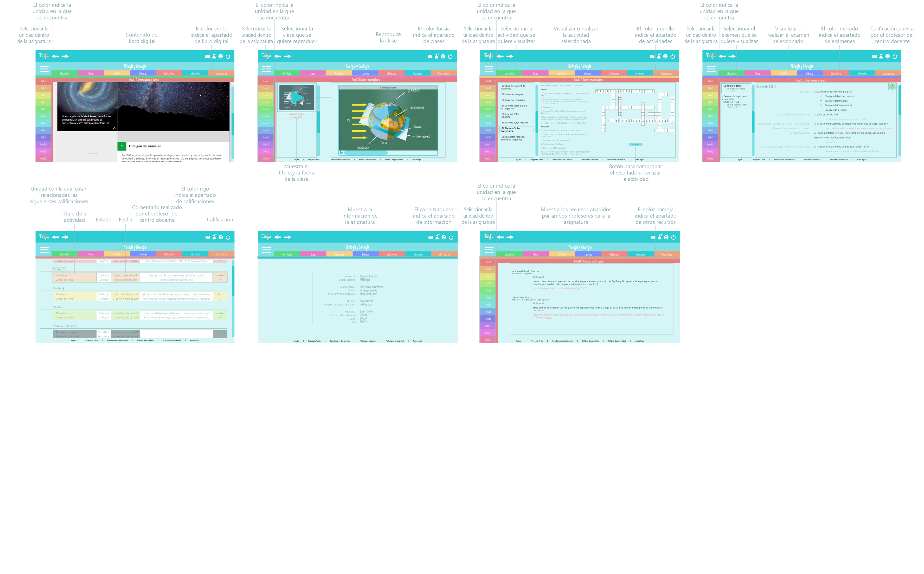Click 'El origen del universo' book heading
This screenshot has height=574, width=924.
tap(145, 146)
